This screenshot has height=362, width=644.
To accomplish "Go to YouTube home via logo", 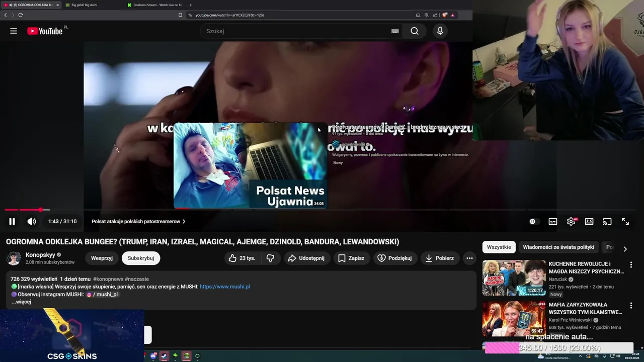I will pos(45,31).
